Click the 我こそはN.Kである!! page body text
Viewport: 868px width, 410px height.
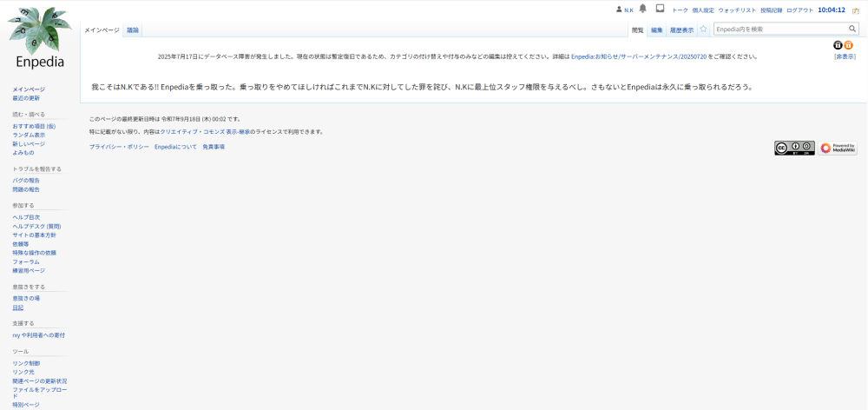423,87
